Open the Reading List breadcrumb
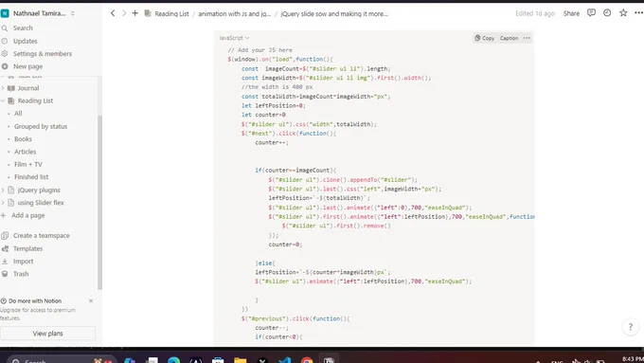The height and width of the screenshot is (363, 644). (171, 14)
